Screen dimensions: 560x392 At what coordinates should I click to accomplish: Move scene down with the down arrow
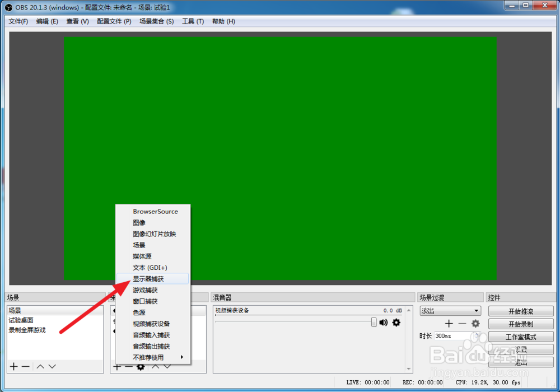[x=52, y=366]
